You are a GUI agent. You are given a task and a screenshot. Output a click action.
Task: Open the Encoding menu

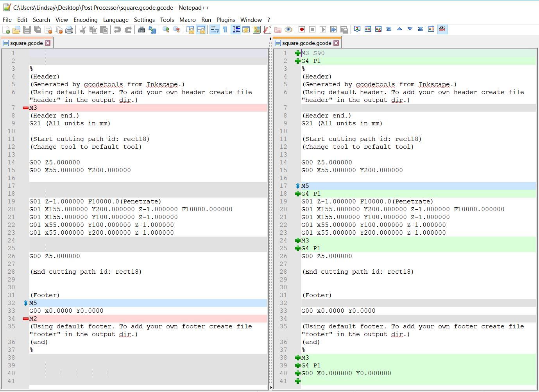click(x=85, y=20)
